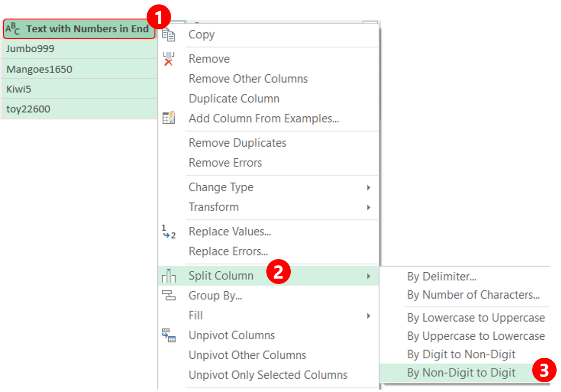Select the Mangoes1650 cell

39,69
